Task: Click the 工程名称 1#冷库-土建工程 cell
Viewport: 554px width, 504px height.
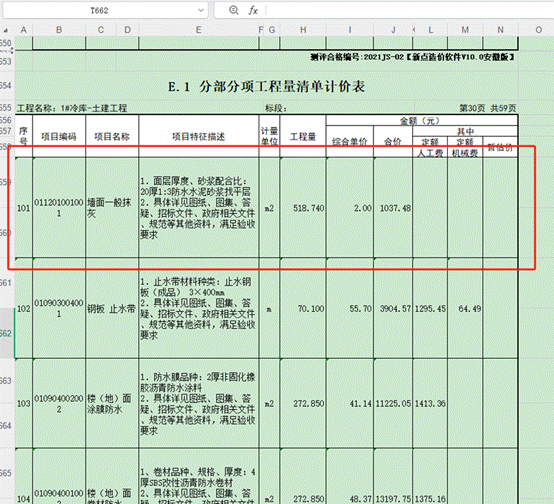Action: 72,108
